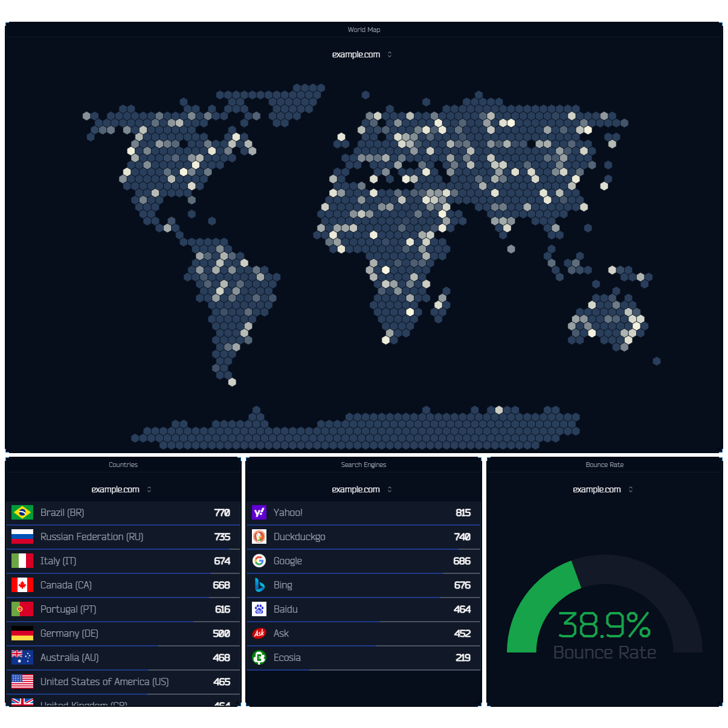Click the Baidu search engine label
Viewport: 728px width, 728px height.
point(285,609)
